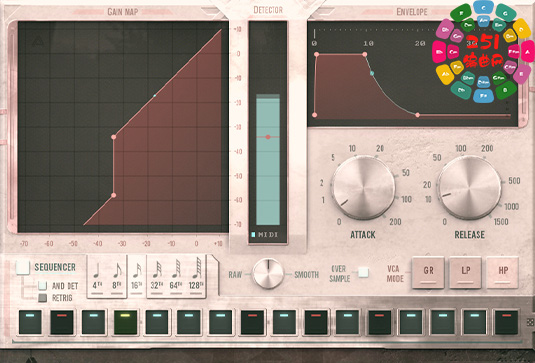Toggle the eighth sequencer step pad
Screen dimensions: 535x363
tap(252, 322)
